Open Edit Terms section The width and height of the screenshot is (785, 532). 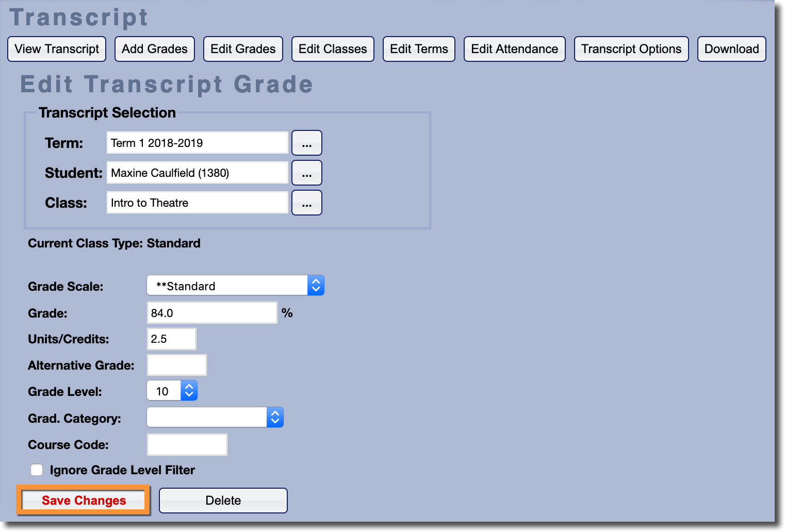(419, 49)
